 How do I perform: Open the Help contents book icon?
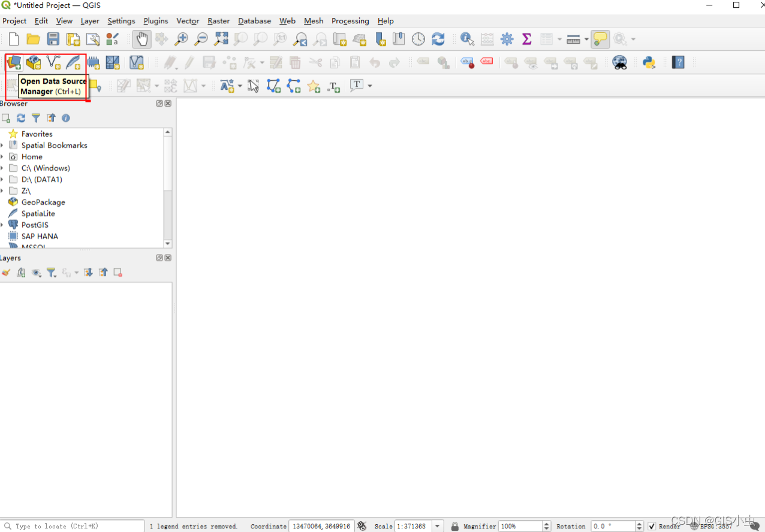pos(678,62)
